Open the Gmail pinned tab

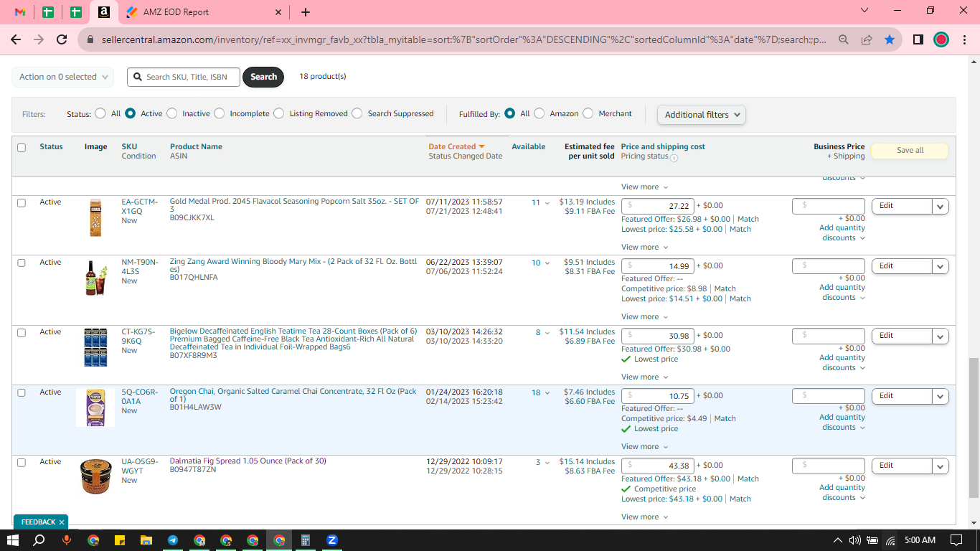click(20, 12)
